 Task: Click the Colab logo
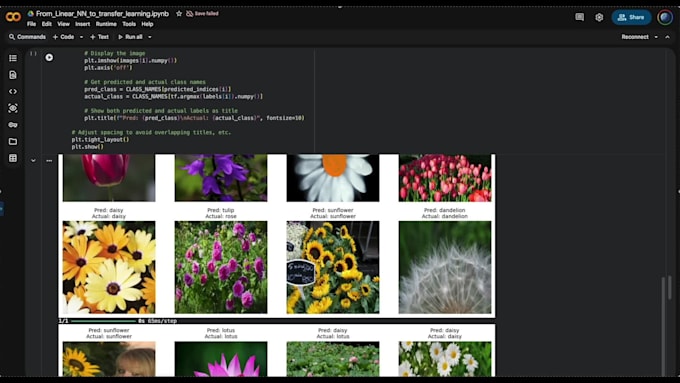[13, 17]
